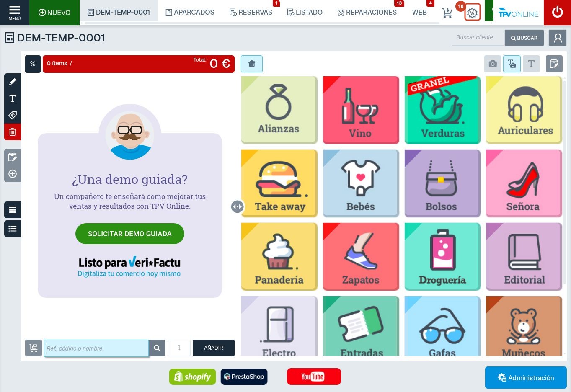The image size is (571, 392).
Task: Open the REPARACIONES tab
Action: [367, 13]
